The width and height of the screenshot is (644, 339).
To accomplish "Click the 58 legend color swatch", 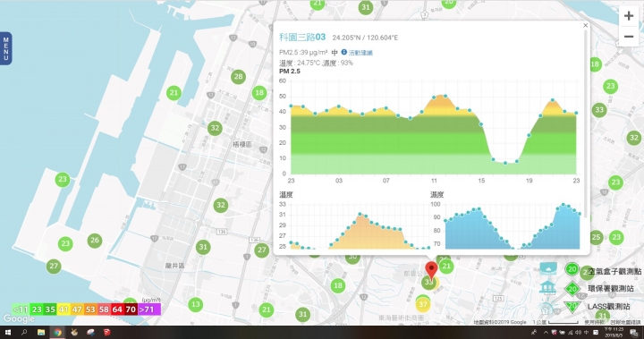I will [x=104, y=309].
